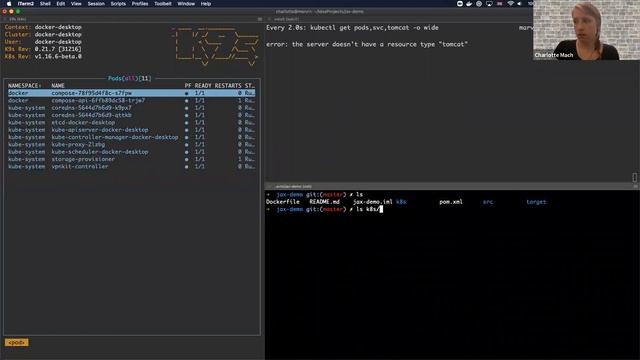Close the watch pane with its close icon
The width and height of the screenshot is (640, 360).
(x=269, y=19)
